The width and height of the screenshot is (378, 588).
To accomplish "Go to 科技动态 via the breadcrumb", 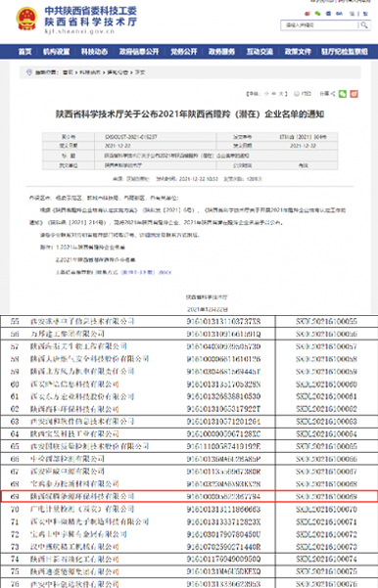I will [x=90, y=72].
